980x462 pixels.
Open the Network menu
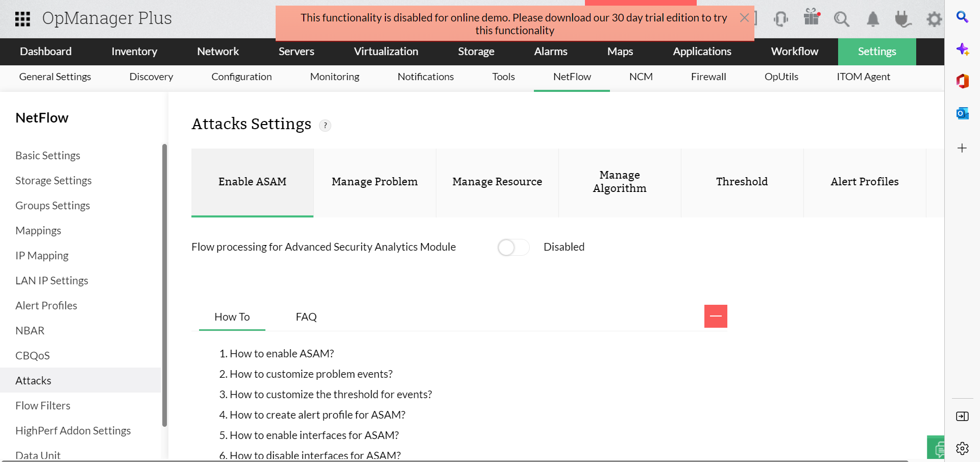(x=218, y=52)
